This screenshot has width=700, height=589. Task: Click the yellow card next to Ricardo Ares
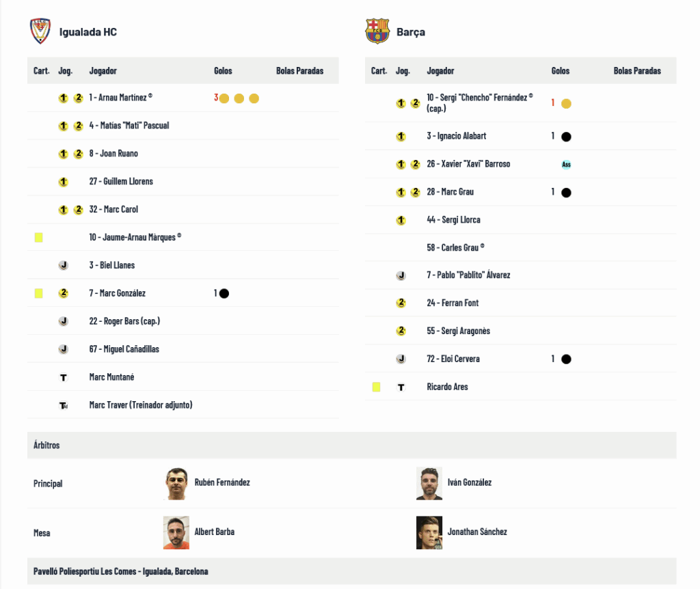(x=377, y=387)
